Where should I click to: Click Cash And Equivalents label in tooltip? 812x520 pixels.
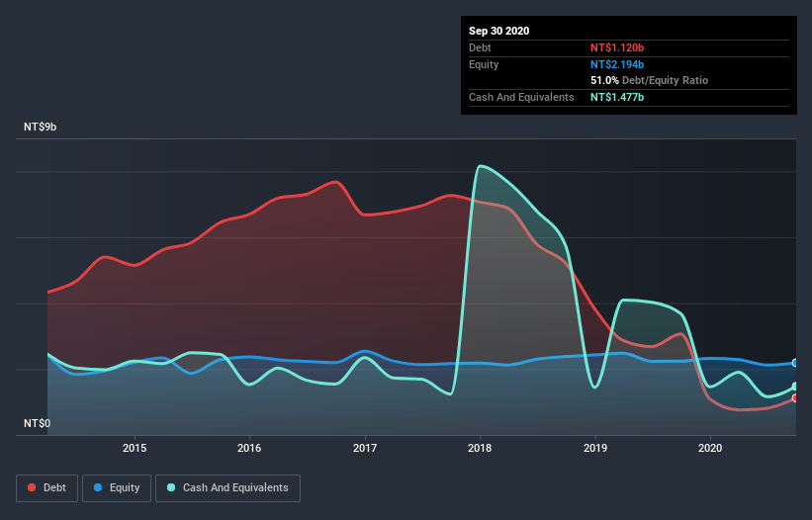521,97
